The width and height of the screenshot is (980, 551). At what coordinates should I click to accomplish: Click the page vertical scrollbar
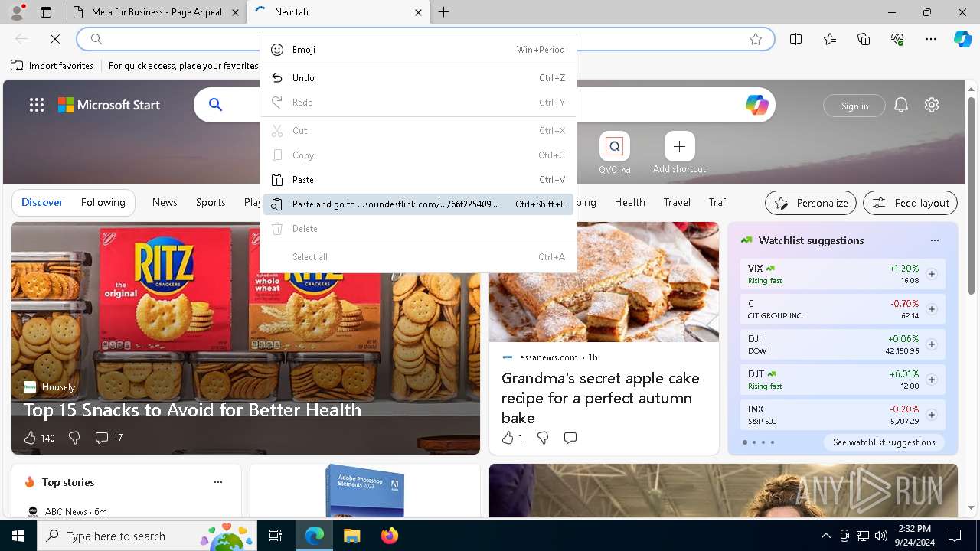coord(972,196)
